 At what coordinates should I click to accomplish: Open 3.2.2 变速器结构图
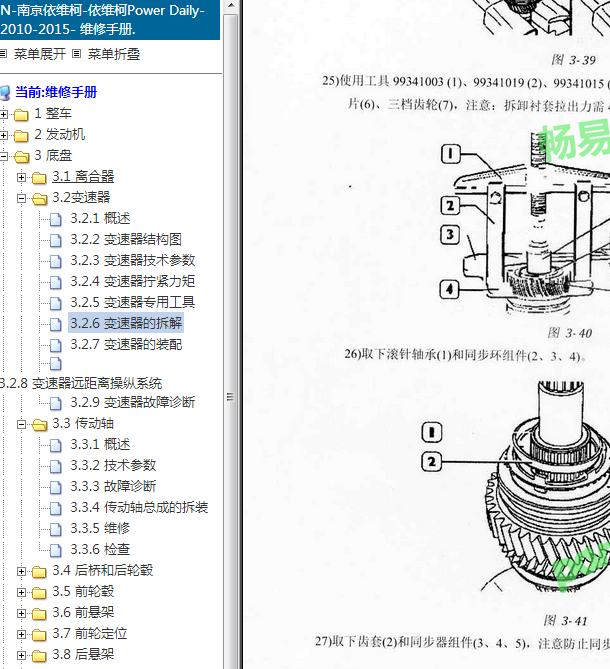coord(126,239)
